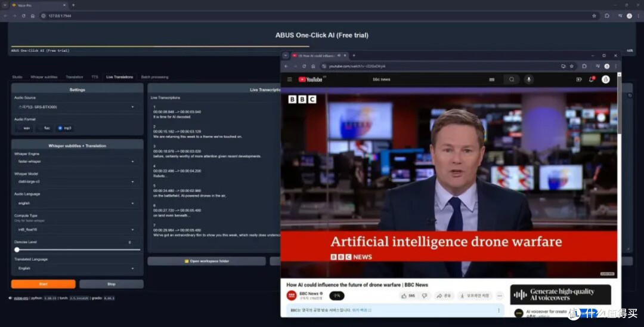Reload the 127.0.0.1 page in back window

[x=23, y=16]
